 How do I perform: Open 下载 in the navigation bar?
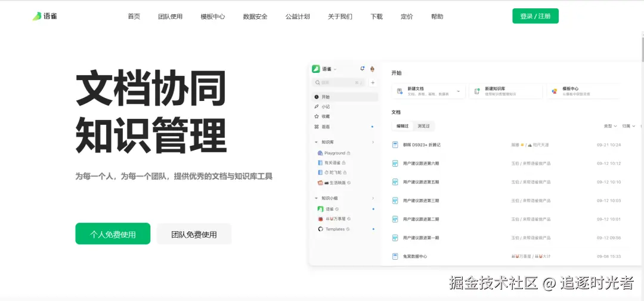377,17
